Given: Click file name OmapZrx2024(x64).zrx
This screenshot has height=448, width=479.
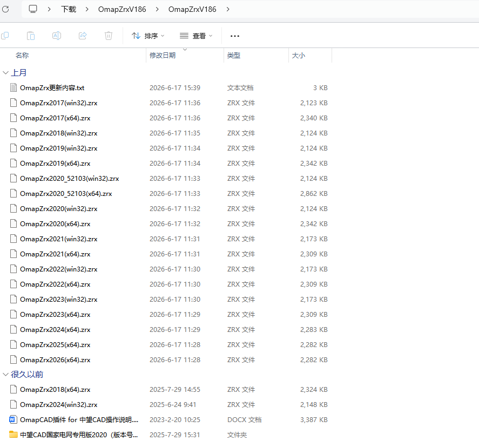Looking at the screenshot, I should pyautogui.click(x=55, y=329).
